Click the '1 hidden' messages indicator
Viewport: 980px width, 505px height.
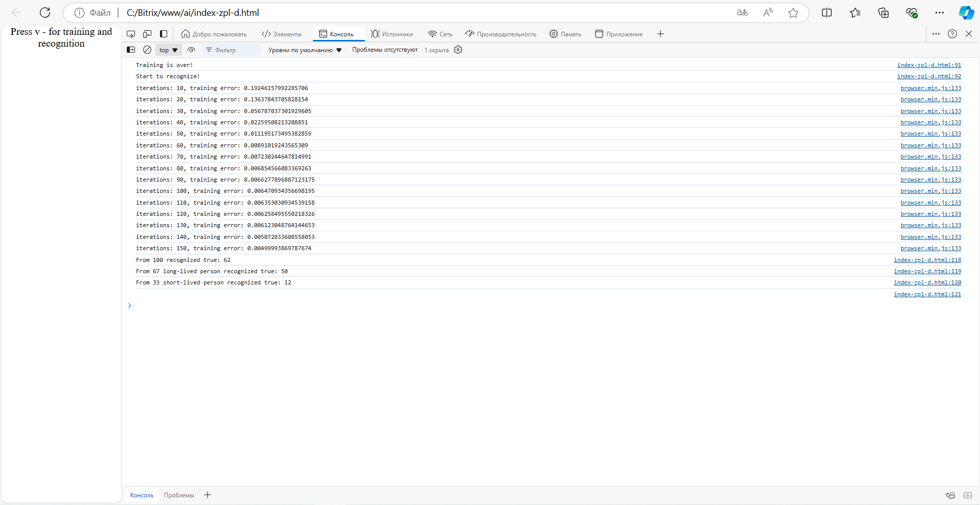click(x=437, y=50)
